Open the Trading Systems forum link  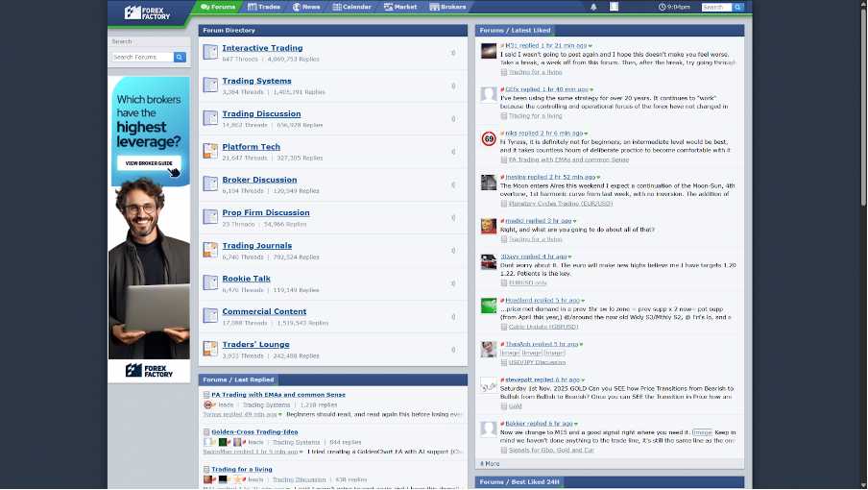click(x=256, y=81)
